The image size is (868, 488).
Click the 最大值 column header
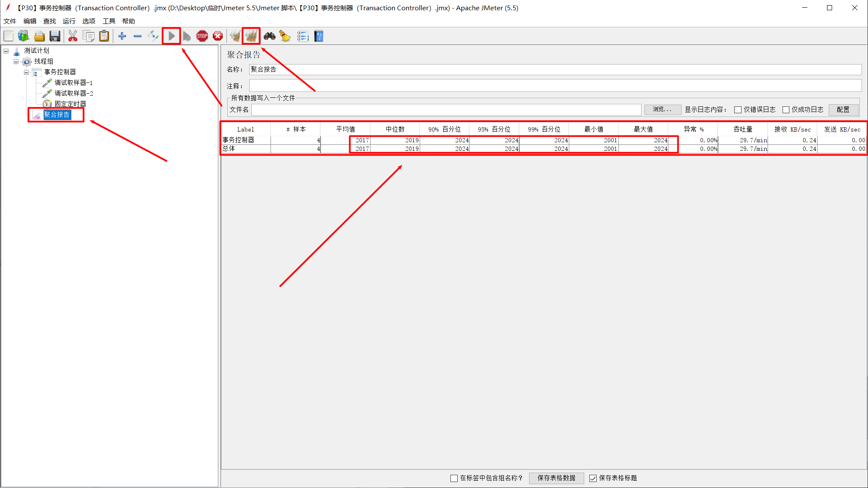pyautogui.click(x=643, y=129)
